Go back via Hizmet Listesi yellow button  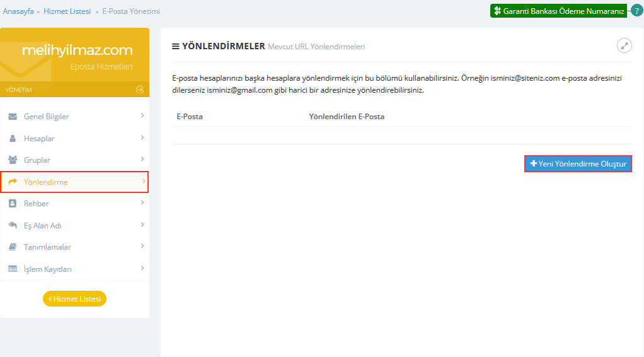(74, 299)
